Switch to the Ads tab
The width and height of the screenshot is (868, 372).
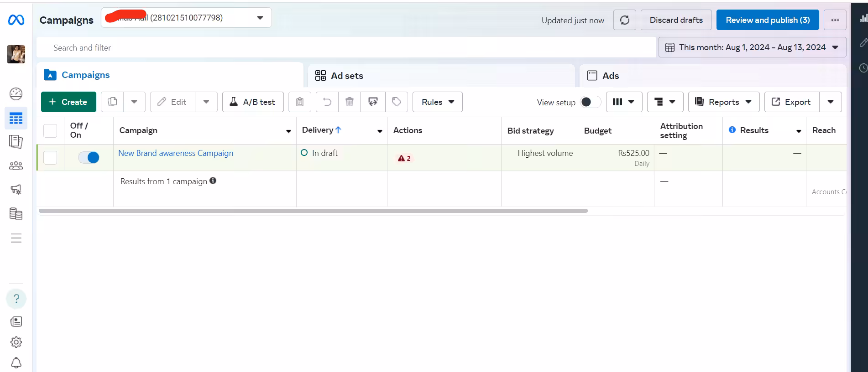pos(713,76)
